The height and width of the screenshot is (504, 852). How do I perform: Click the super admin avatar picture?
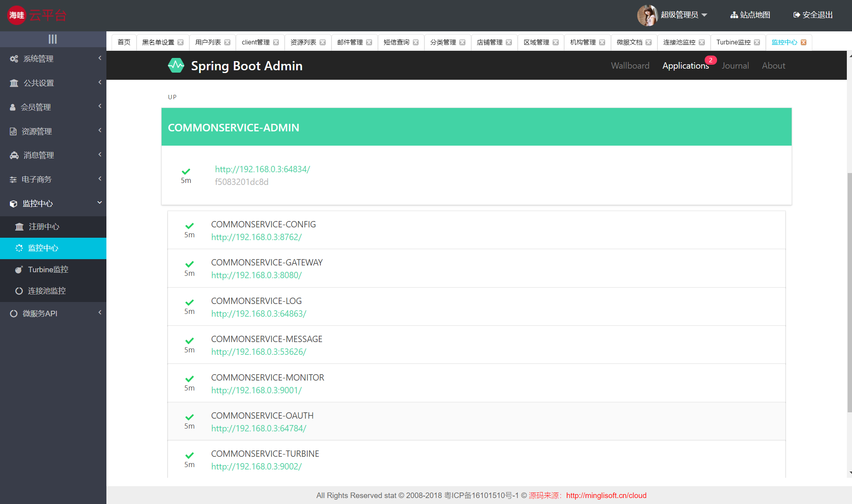click(647, 15)
